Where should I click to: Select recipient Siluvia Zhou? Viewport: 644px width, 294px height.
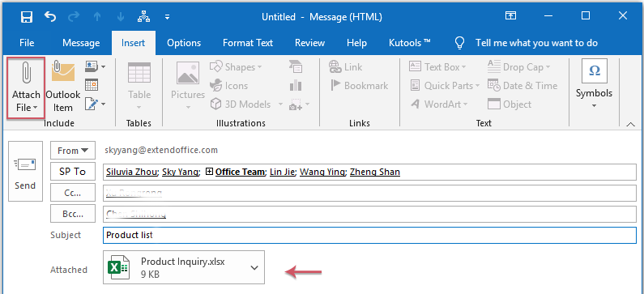coord(132,172)
